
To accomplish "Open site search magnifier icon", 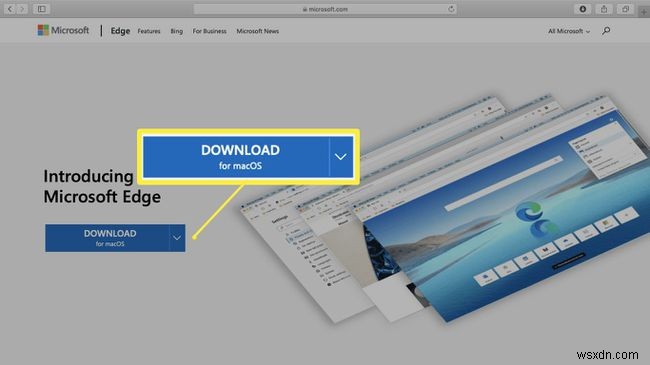I will point(606,31).
